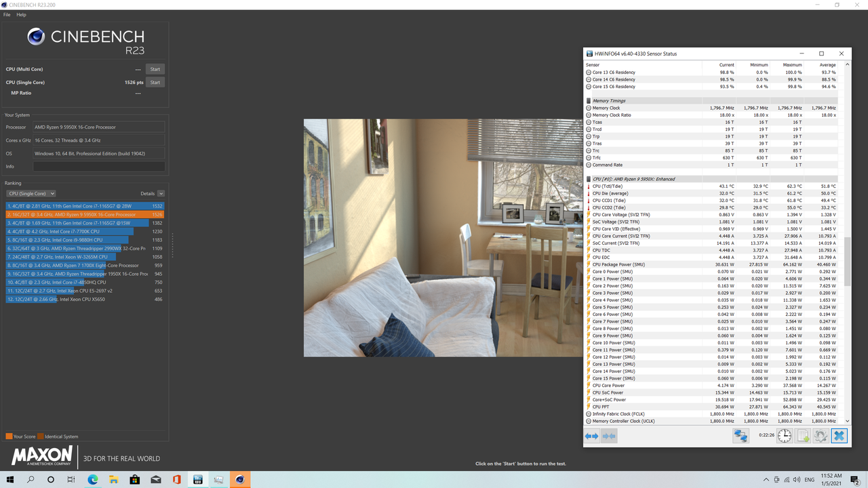Start the CPU (Single Core) test
Screen dimensions: 868x488
155,83
